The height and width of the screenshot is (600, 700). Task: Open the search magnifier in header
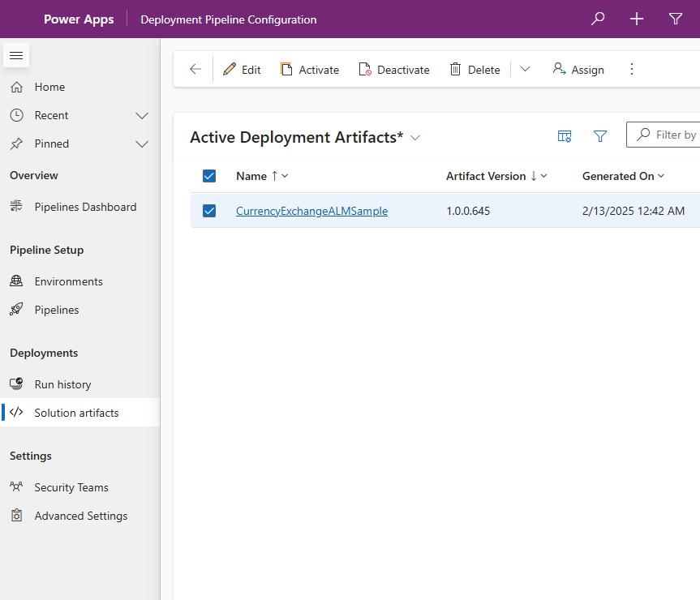(597, 19)
